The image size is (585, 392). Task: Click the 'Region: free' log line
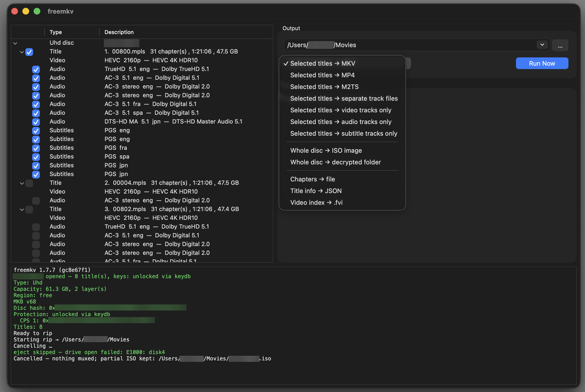[33, 295]
